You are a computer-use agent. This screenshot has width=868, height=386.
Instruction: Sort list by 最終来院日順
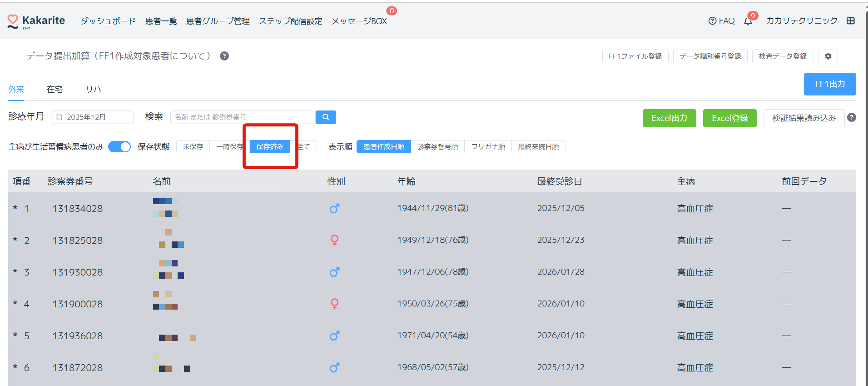[x=538, y=147]
